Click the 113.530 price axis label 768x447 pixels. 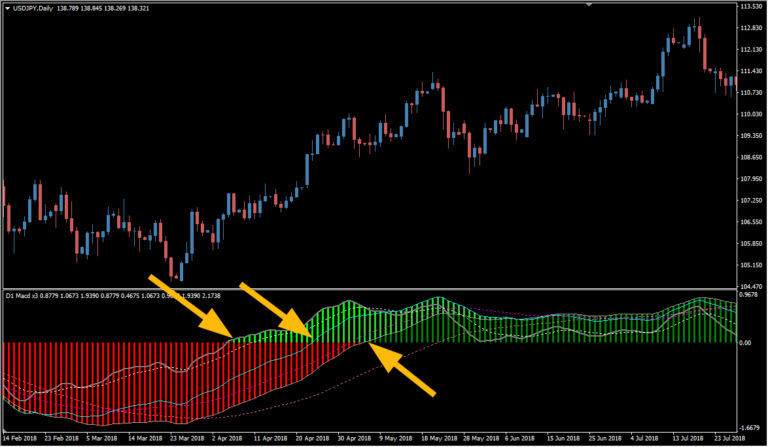point(751,7)
